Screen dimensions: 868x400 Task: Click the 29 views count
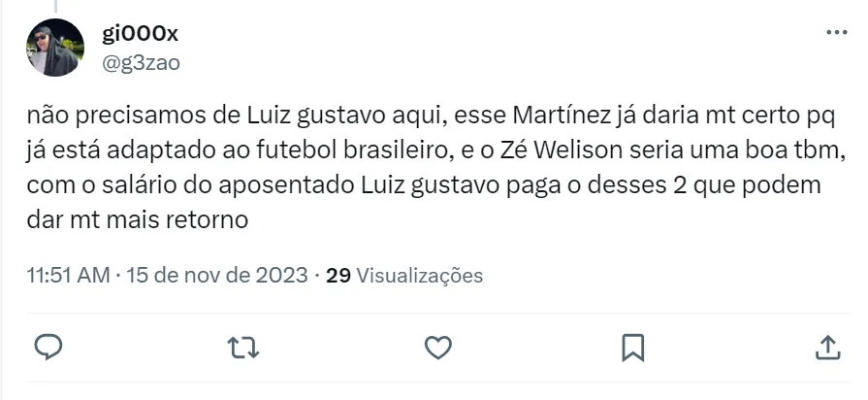[338, 276]
